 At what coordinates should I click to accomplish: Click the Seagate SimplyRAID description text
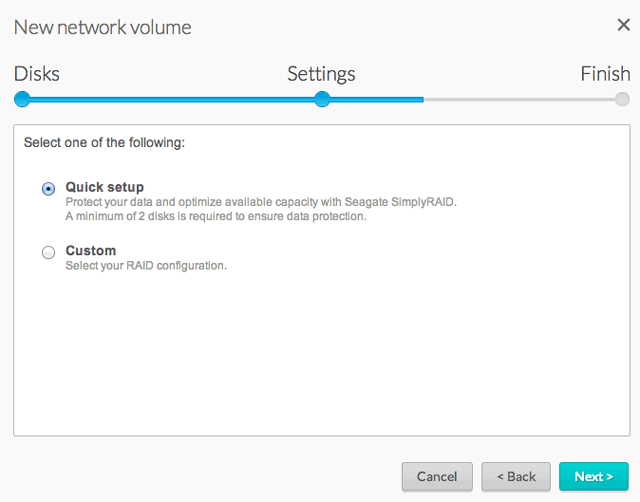click(x=261, y=202)
